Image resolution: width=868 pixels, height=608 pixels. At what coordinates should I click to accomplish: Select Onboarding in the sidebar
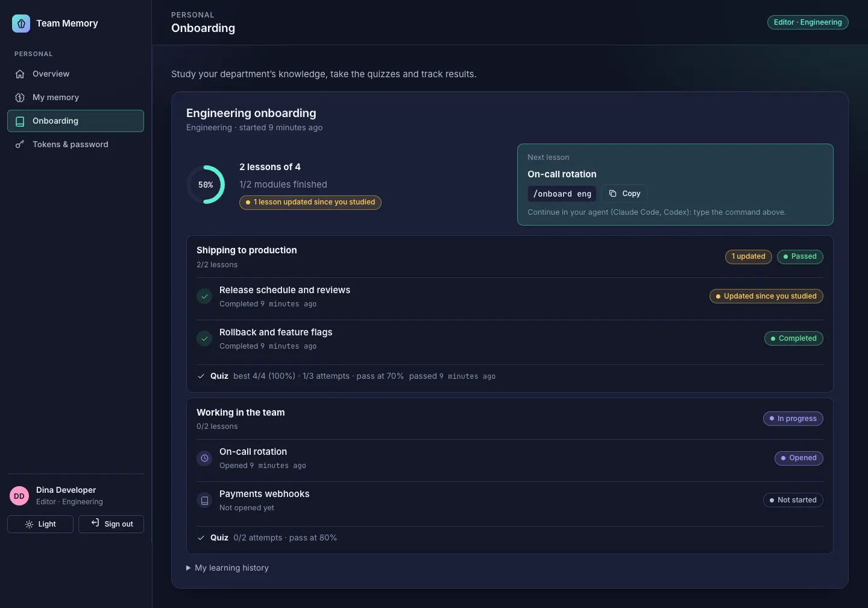[75, 121]
